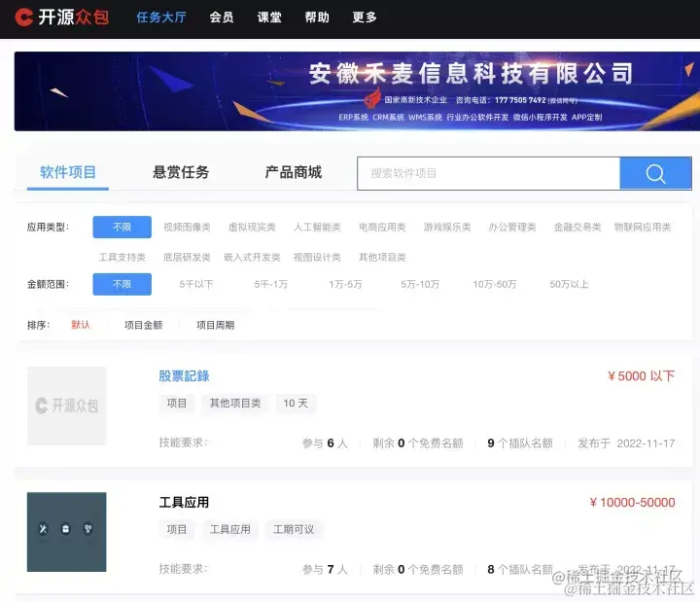Click 发布于 2022-11-17 on 股票記錄 row
Viewport: 700px width, 602px height.
click(x=626, y=443)
